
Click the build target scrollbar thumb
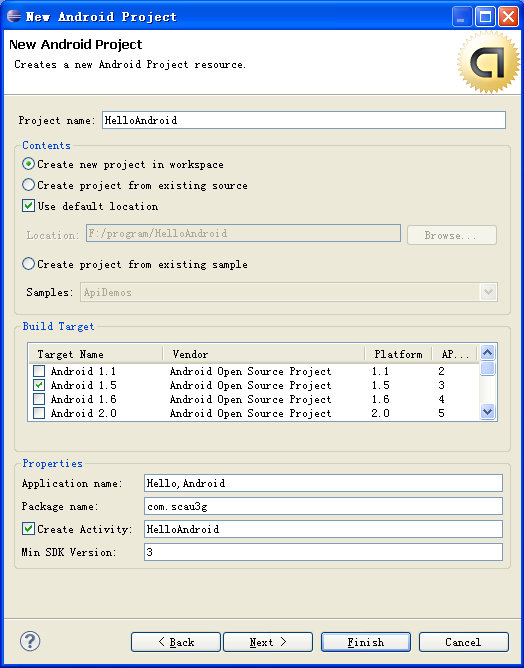click(x=487, y=368)
